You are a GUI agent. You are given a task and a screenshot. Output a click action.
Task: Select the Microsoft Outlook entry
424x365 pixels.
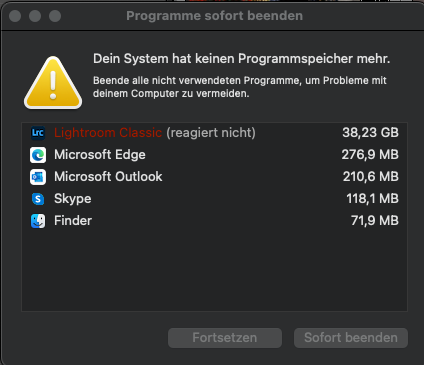[214, 177]
